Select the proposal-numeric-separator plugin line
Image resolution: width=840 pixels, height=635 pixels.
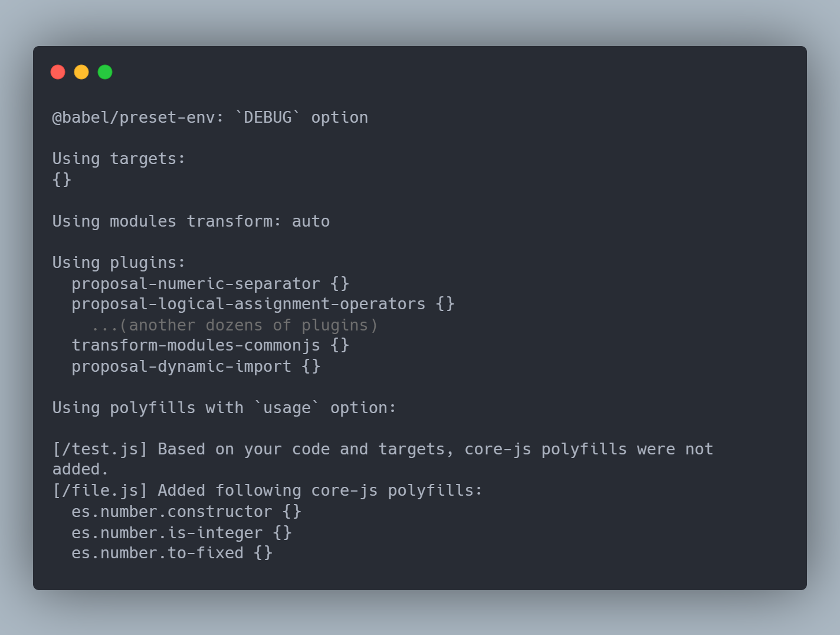point(210,284)
